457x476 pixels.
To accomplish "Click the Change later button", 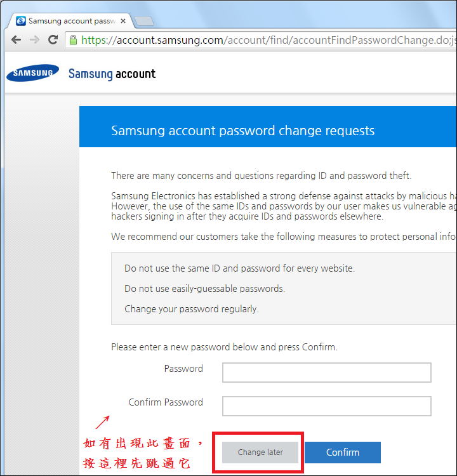I will pos(260,453).
